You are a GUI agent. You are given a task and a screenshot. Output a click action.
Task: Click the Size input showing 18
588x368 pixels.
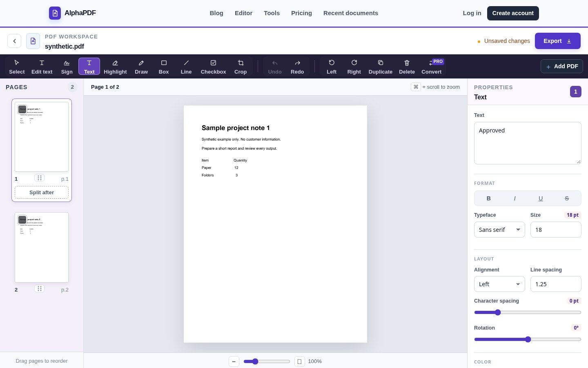pyautogui.click(x=556, y=230)
